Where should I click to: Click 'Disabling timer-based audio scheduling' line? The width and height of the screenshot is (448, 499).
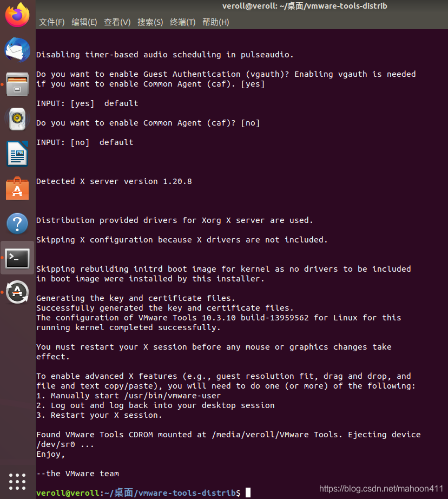point(165,55)
